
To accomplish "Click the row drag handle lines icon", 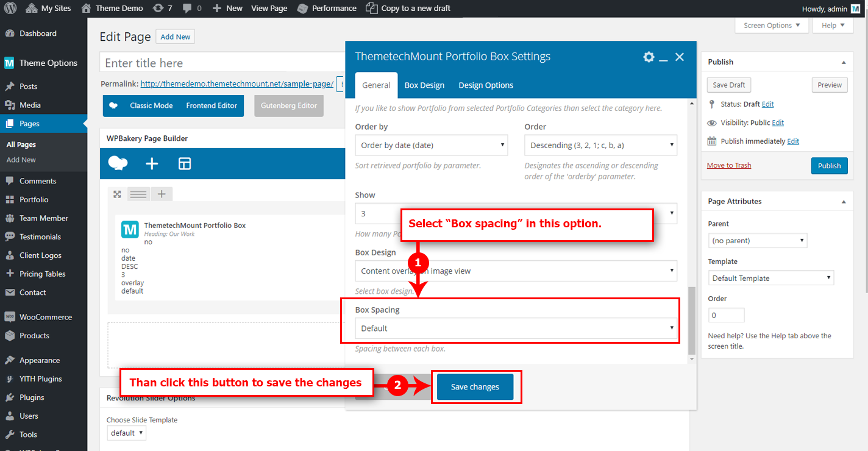I will 138,194.
